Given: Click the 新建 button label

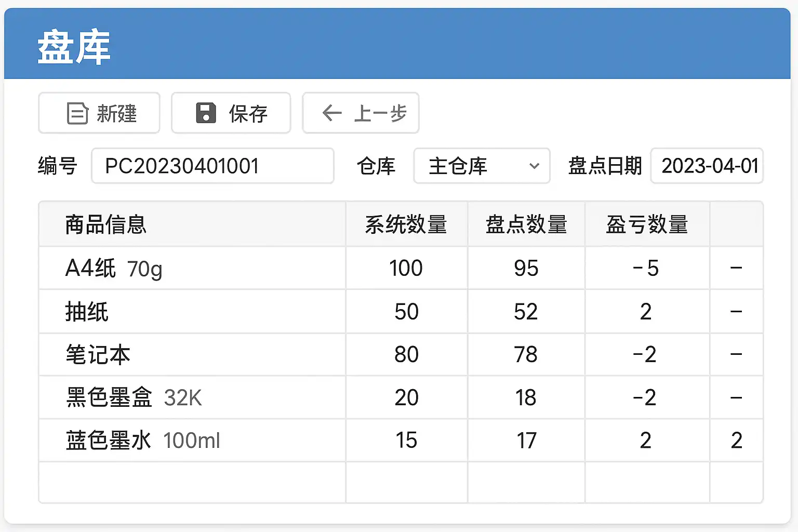Looking at the screenshot, I should pos(117,113).
